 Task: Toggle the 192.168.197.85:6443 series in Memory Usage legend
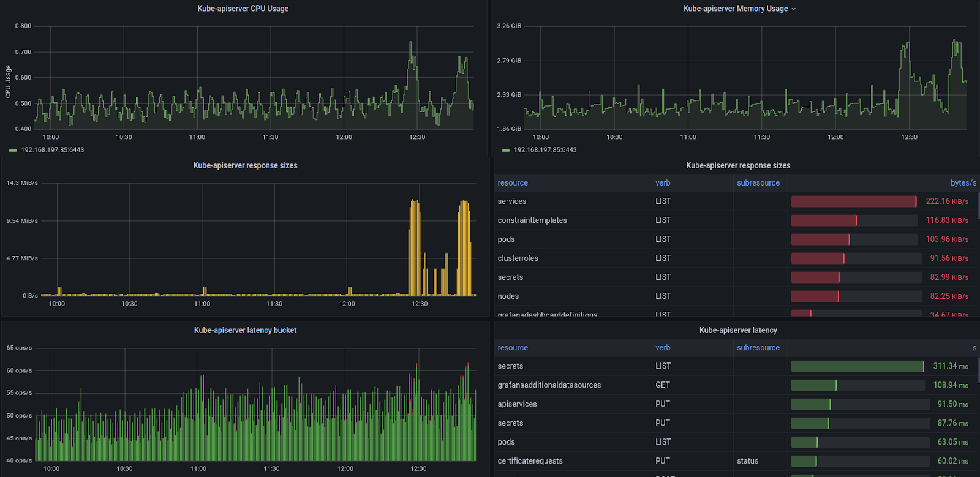(x=545, y=150)
